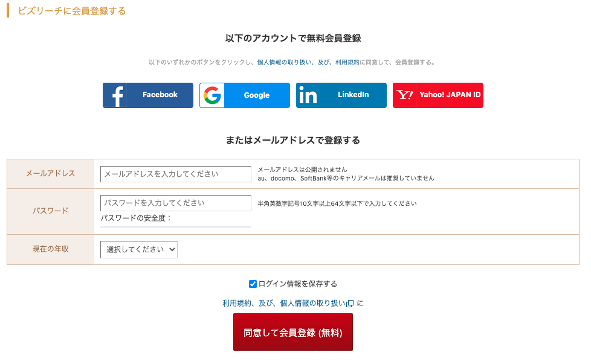This screenshot has height=364, width=591.
Task: Focus the パスワード input field
Action: (176, 203)
